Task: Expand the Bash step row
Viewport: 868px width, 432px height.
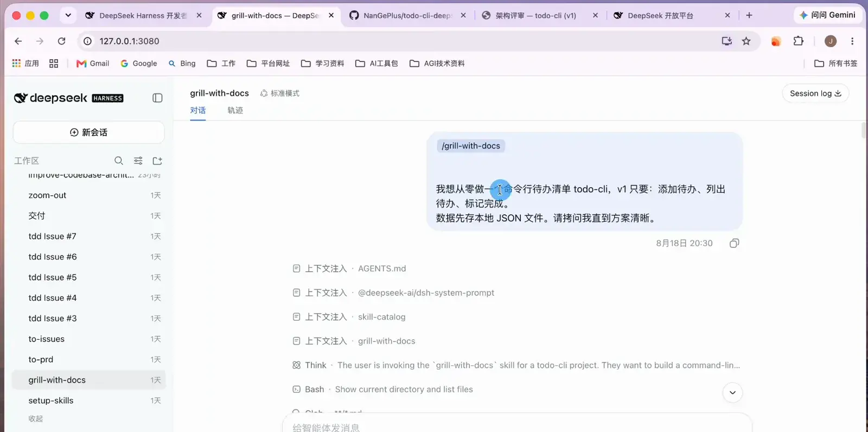Action: (x=382, y=389)
